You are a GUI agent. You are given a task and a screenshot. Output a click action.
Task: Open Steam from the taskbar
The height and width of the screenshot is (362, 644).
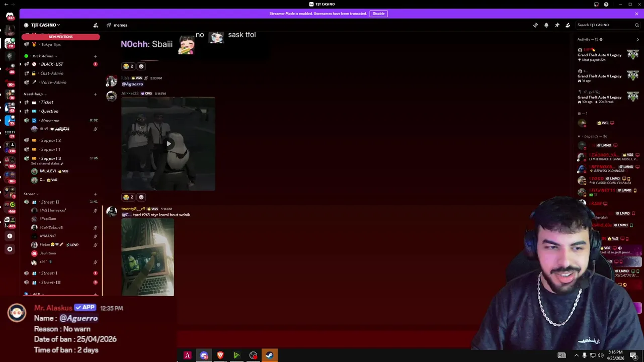[x=269, y=355]
